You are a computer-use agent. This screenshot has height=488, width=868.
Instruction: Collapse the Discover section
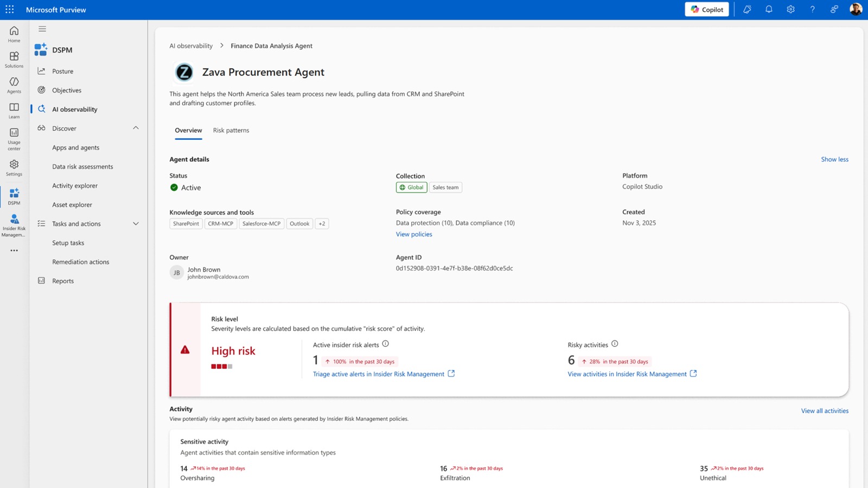tap(136, 128)
